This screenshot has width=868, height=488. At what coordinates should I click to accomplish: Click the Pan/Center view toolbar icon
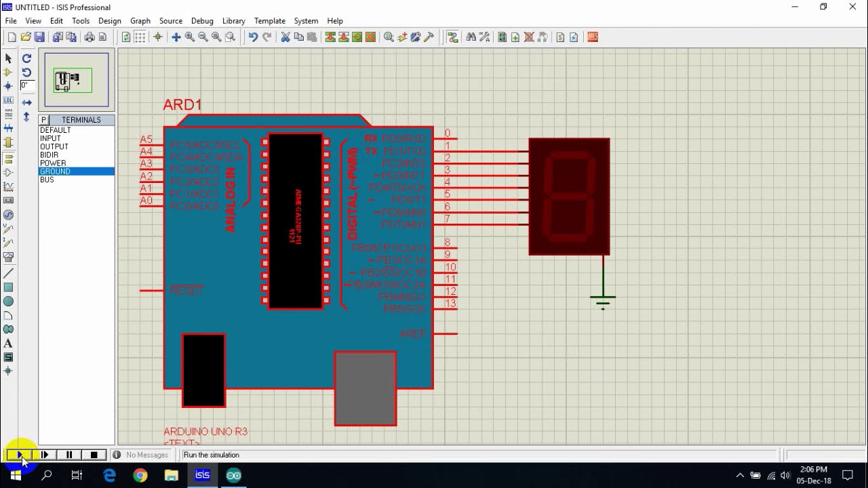click(176, 37)
